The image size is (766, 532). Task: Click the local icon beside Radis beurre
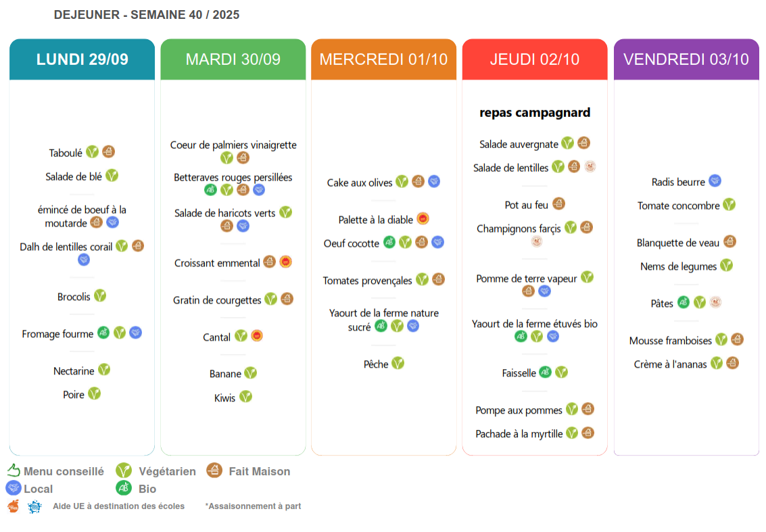pos(715,181)
